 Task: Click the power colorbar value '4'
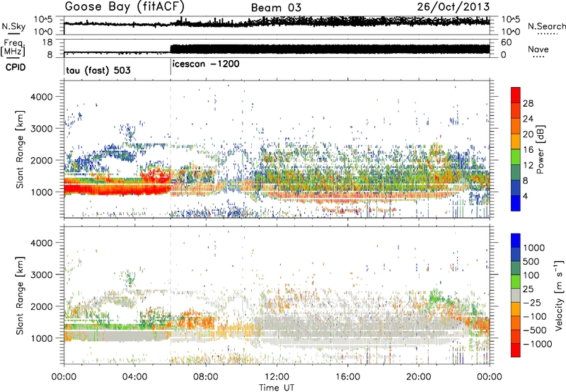526,197
